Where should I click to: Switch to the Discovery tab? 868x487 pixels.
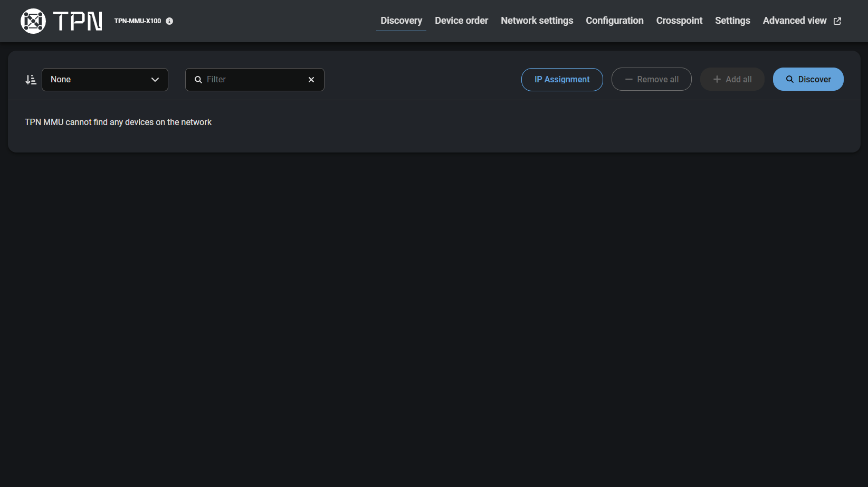(x=401, y=21)
